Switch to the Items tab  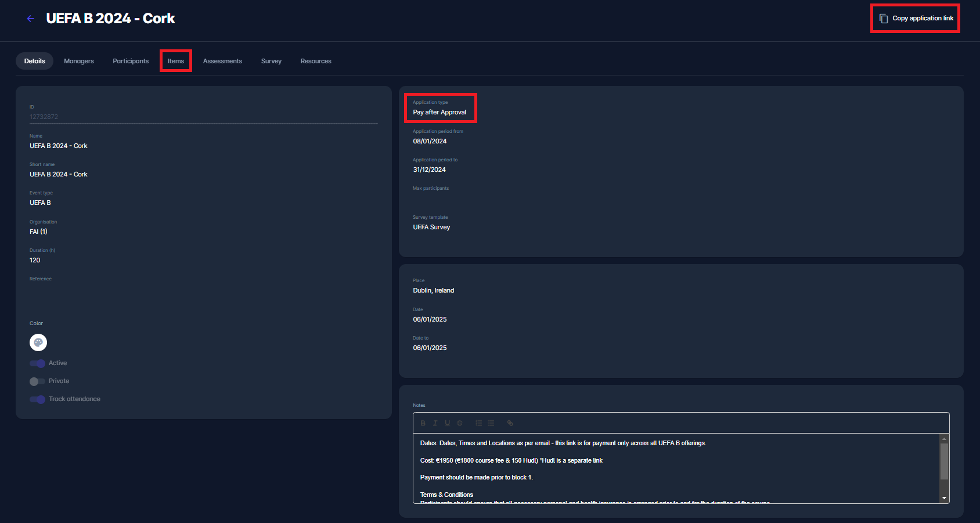175,61
